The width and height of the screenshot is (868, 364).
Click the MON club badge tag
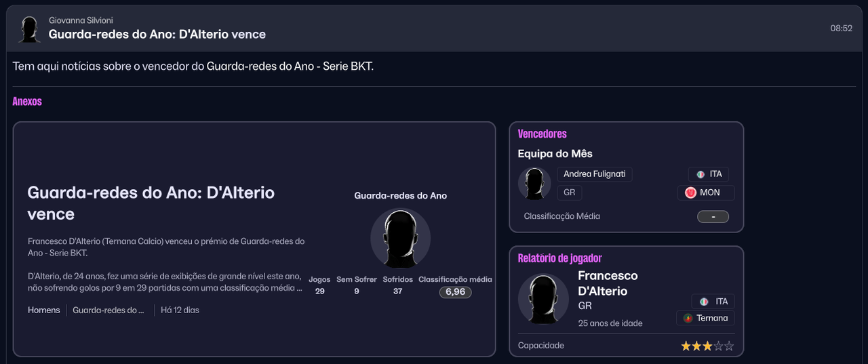coord(706,193)
